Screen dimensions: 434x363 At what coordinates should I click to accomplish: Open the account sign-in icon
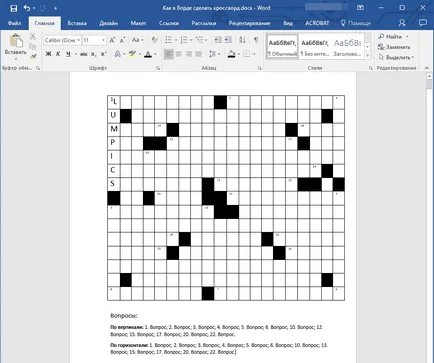pos(402,23)
